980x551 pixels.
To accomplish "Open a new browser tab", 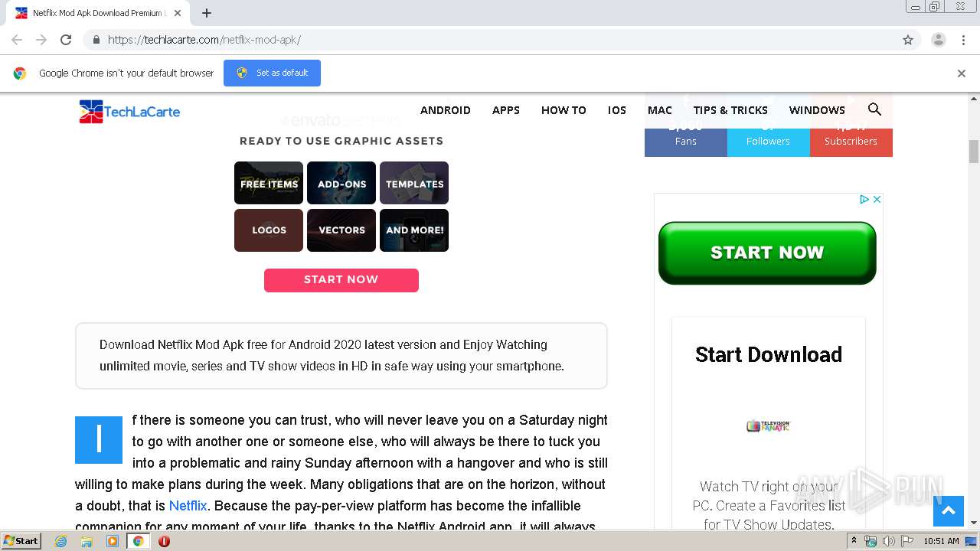I will pyautogui.click(x=207, y=13).
